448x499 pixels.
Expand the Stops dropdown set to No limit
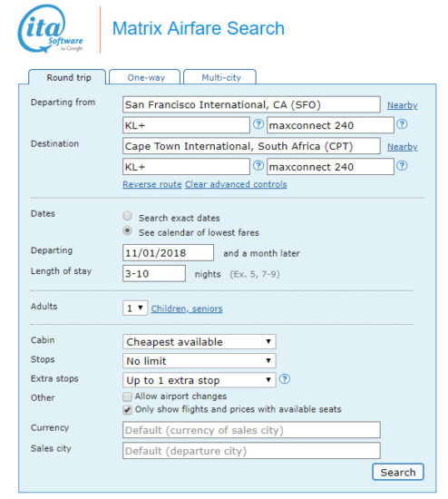pos(200,361)
